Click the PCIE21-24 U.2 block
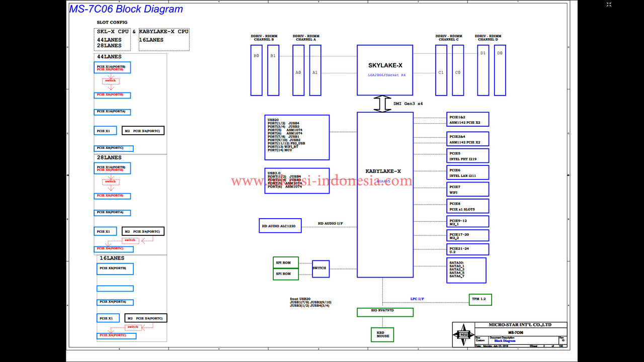This screenshot has height=362, width=644. [x=467, y=249]
